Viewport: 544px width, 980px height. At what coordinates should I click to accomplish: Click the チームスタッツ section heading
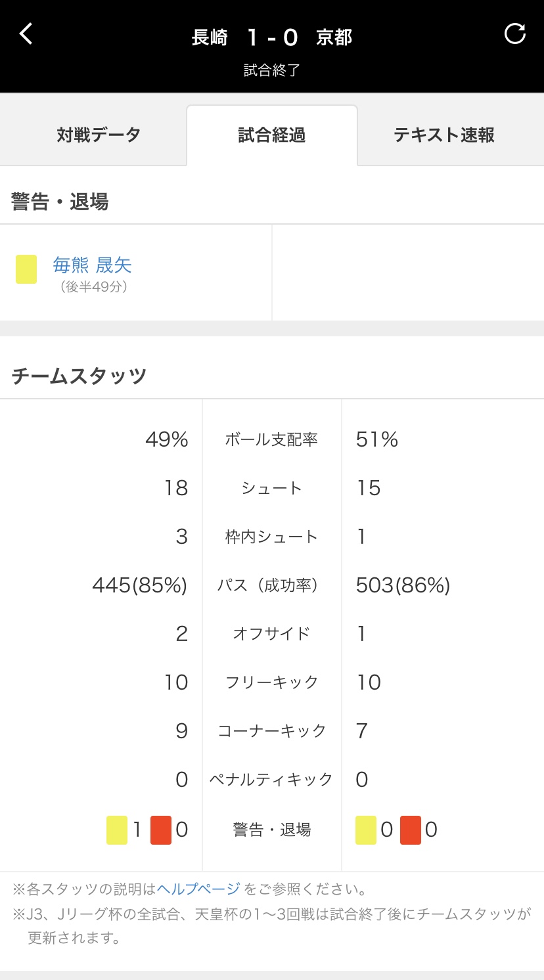(79, 376)
